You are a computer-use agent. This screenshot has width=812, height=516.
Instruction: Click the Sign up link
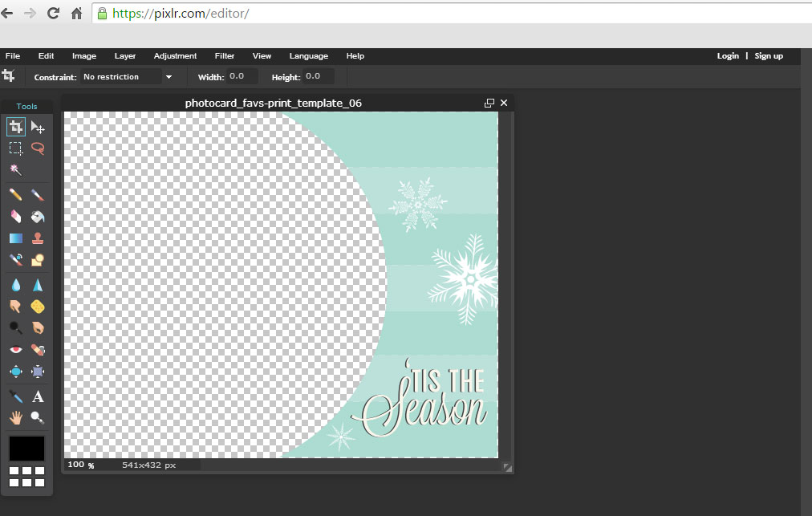768,56
